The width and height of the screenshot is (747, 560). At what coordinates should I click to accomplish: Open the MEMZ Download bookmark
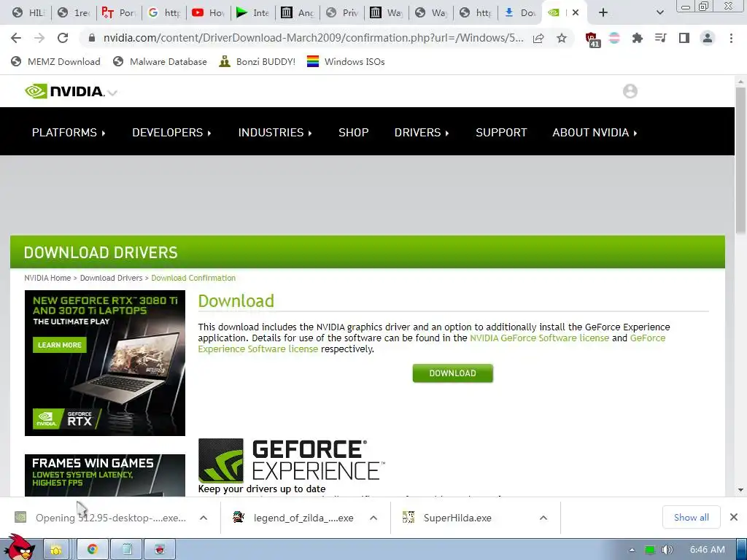55,61
